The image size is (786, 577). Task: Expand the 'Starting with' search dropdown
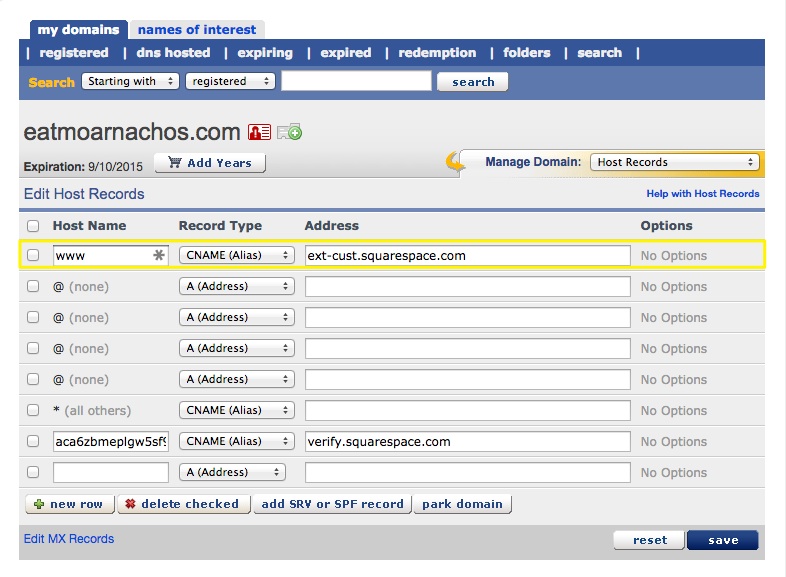[130, 81]
